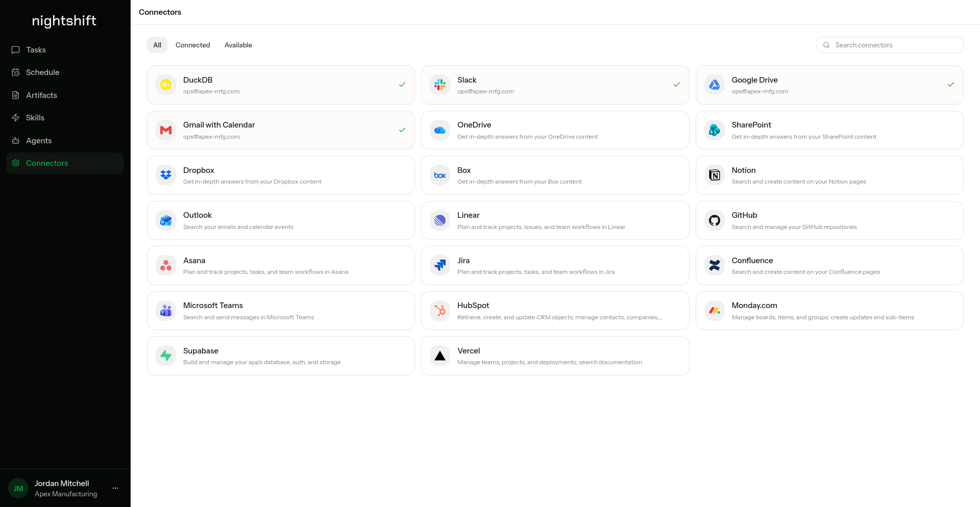Click Slack's ops@apex-mfg.com account text
The height and width of the screenshot is (507, 980).
click(485, 91)
